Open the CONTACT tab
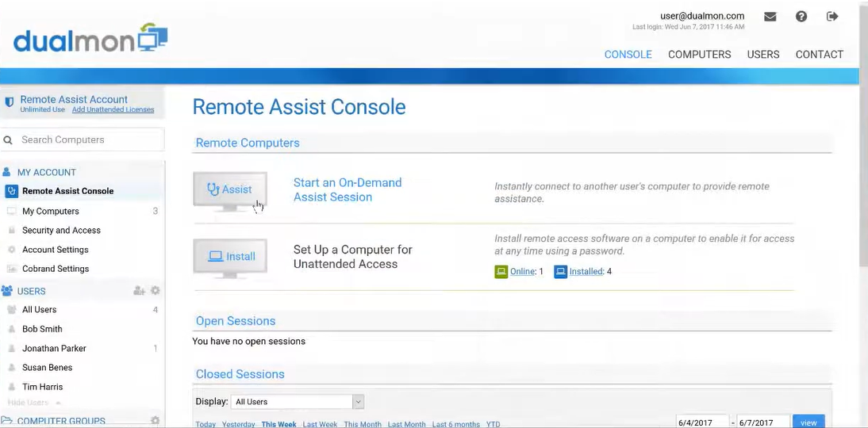 pyautogui.click(x=820, y=54)
